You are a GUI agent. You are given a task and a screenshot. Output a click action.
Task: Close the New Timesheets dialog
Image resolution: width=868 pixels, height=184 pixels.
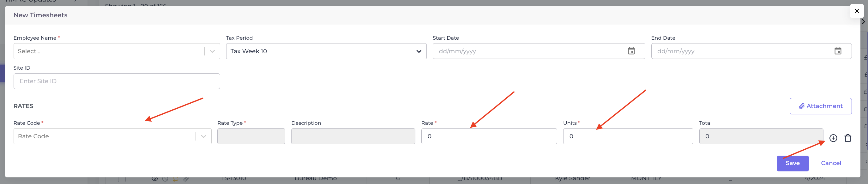coord(857,11)
